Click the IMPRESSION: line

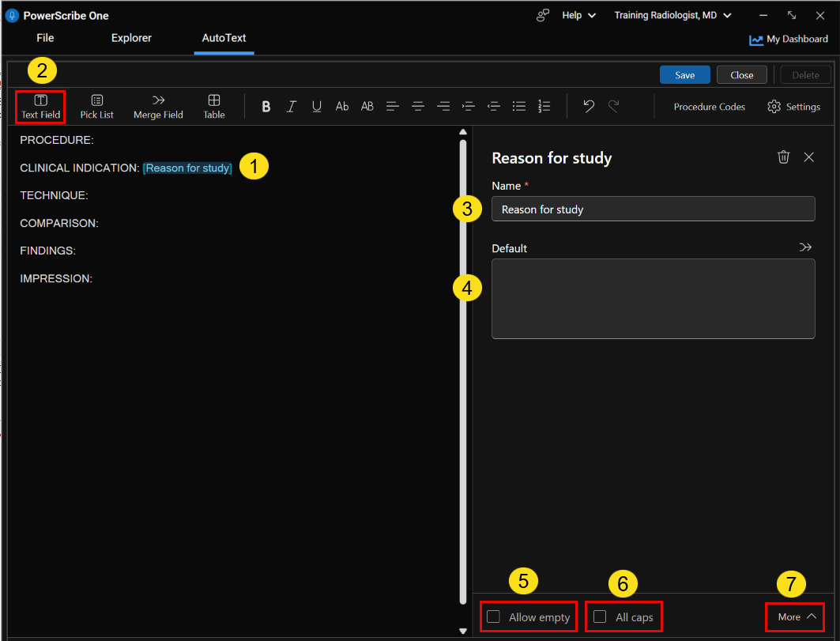pyautogui.click(x=56, y=279)
